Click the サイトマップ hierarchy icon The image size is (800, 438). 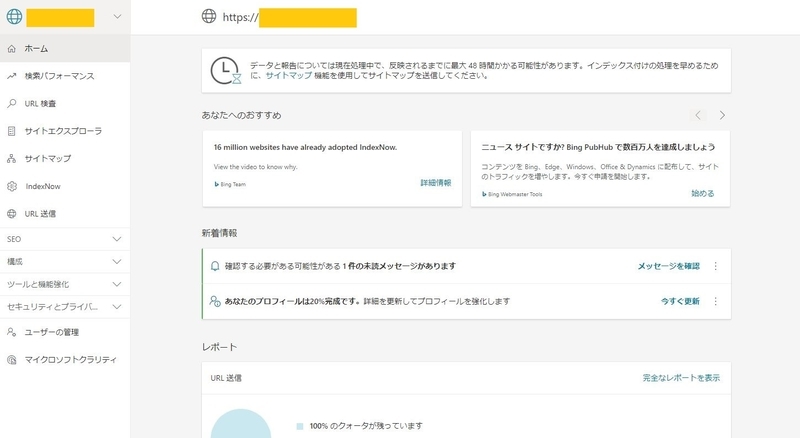(12, 159)
